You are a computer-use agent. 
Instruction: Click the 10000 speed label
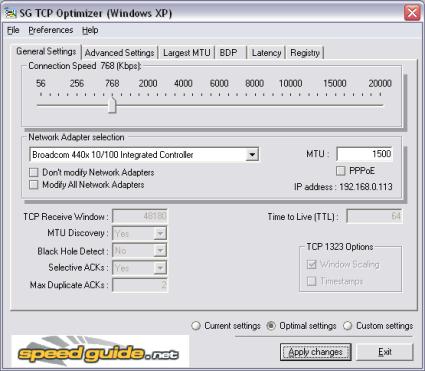[290, 83]
